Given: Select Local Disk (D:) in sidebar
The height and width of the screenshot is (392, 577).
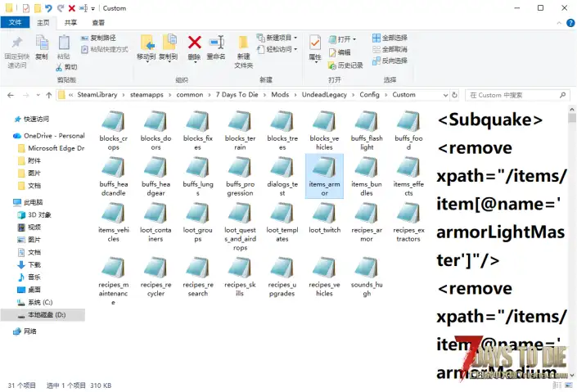Looking at the screenshot, I should [43, 315].
